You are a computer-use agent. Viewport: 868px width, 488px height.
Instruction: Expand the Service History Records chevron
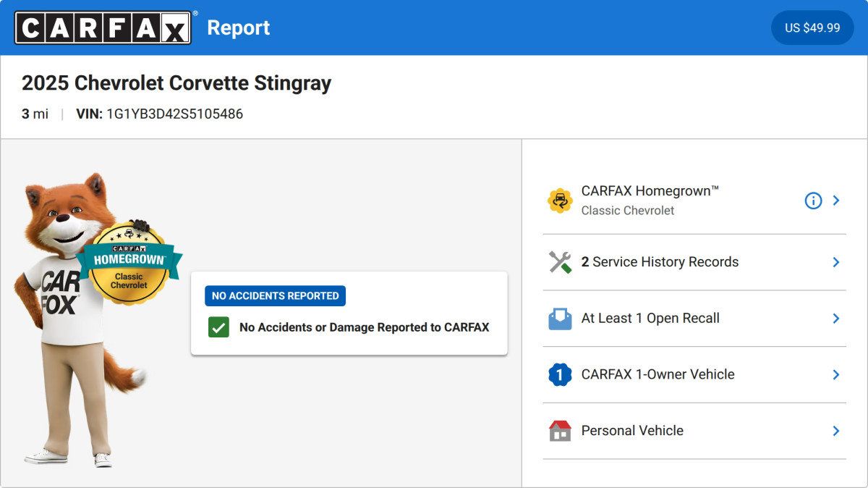pyautogui.click(x=836, y=262)
